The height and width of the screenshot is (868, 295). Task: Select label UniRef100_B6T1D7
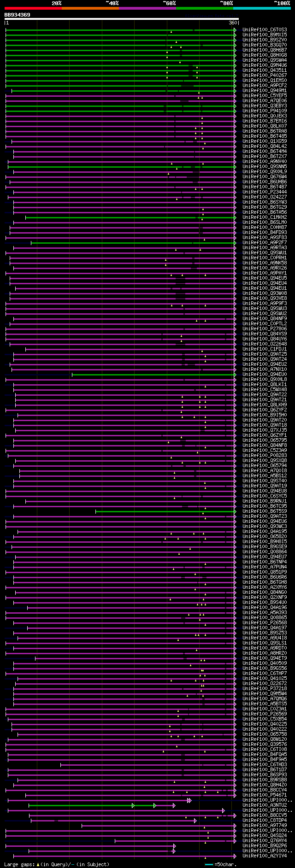tap(265, 770)
